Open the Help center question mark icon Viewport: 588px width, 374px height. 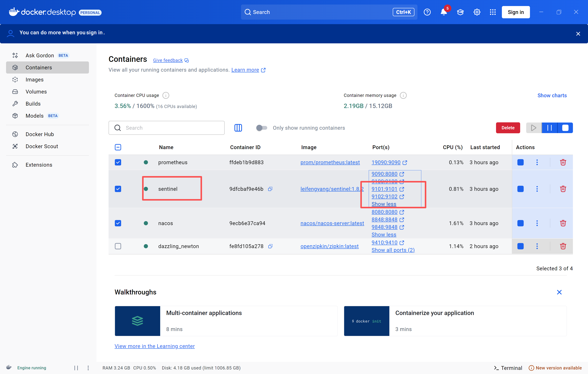(x=427, y=12)
